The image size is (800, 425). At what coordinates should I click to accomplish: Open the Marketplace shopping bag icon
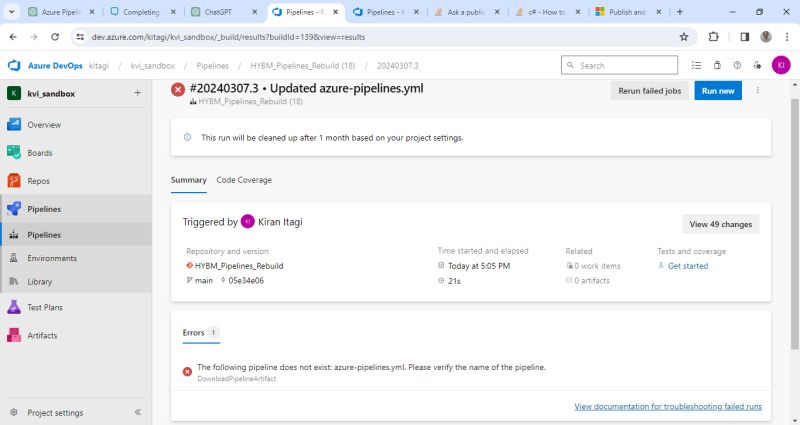pyautogui.click(x=717, y=65)
